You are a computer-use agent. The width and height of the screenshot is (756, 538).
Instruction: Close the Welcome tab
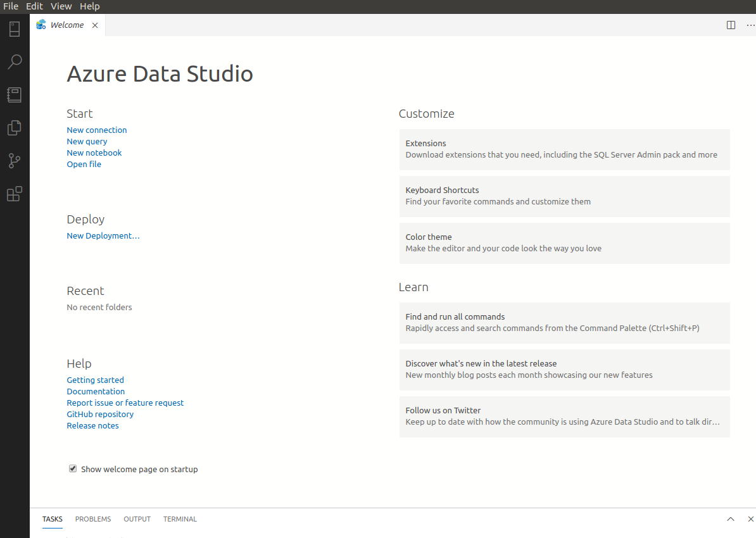click(95, 25)
